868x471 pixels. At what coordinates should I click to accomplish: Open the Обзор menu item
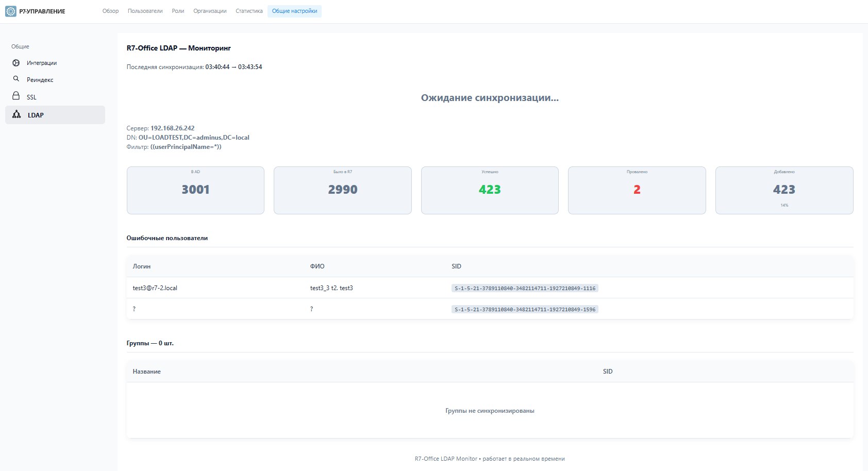click(x=111, y=10)
